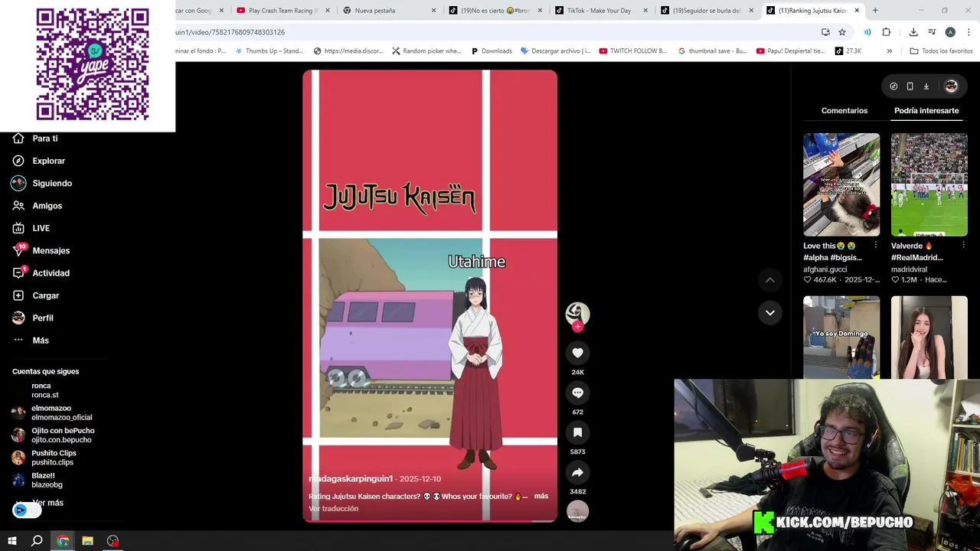The width and height of the screenshot is (980, 551).
Task: Open madagaskarpinguin1 creator profile name
Action: pyautogui.click(x=351, y=478)
